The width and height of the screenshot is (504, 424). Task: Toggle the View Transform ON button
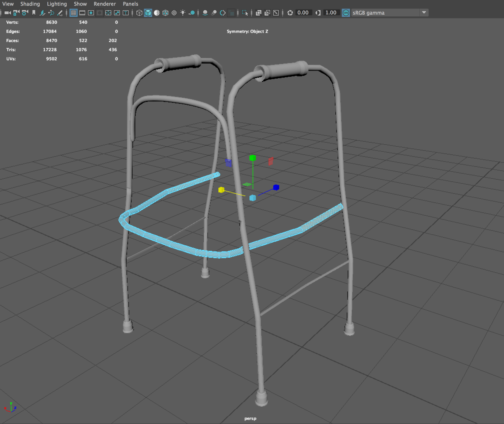click(x=346, y=13)
